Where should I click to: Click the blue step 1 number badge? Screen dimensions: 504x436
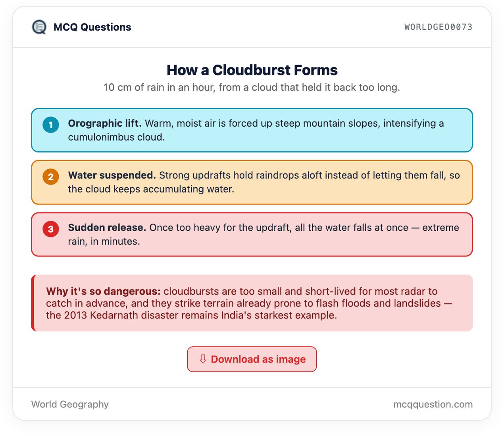51,125
